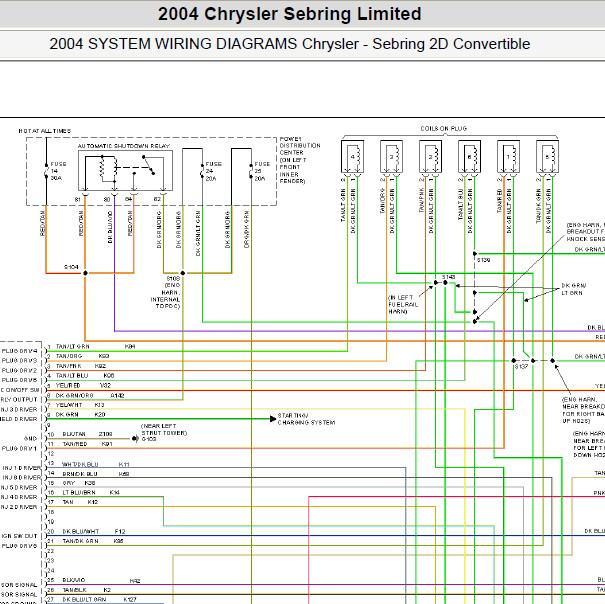Click circuit code Z100 on pin 10
605x604 pixels.
tap(105, 434)
